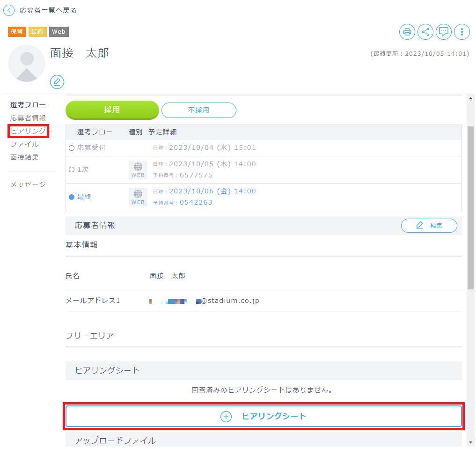Open ヒアリング in the side menu
476x449 pixels.
click(28, 131)
